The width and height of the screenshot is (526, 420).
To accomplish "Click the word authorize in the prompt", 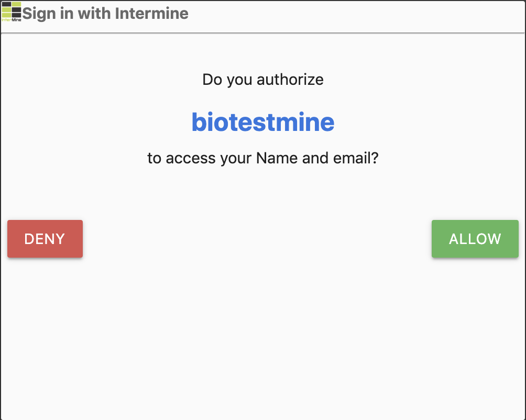I will [290, 80].
